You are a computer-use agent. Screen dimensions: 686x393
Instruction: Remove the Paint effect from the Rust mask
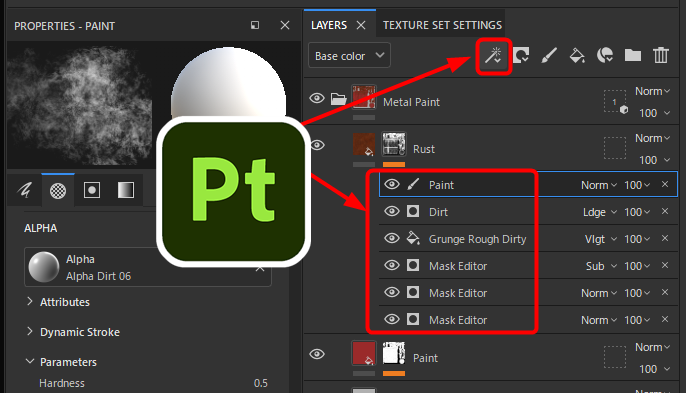click(x=665, y=185)
